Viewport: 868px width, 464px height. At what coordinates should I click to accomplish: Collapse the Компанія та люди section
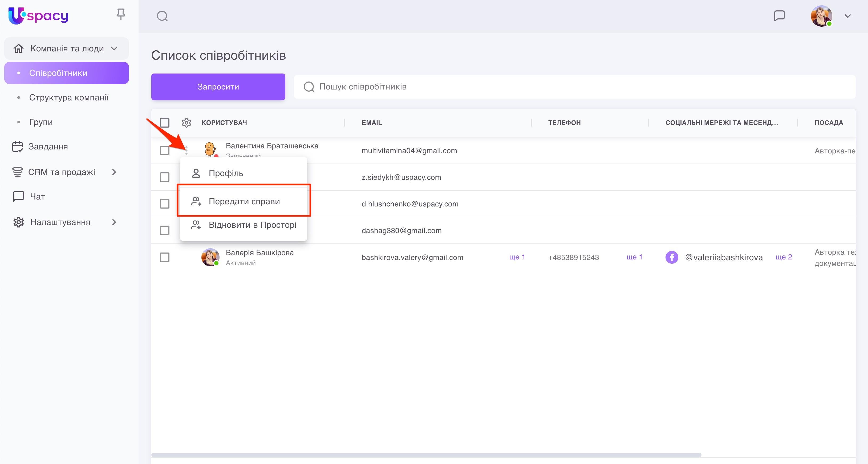(114, 48)
